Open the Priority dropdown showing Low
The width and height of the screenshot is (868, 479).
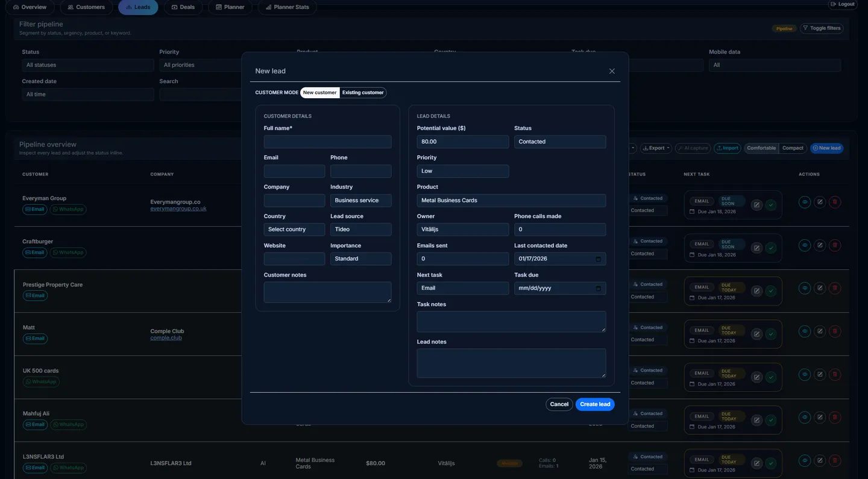463,171
